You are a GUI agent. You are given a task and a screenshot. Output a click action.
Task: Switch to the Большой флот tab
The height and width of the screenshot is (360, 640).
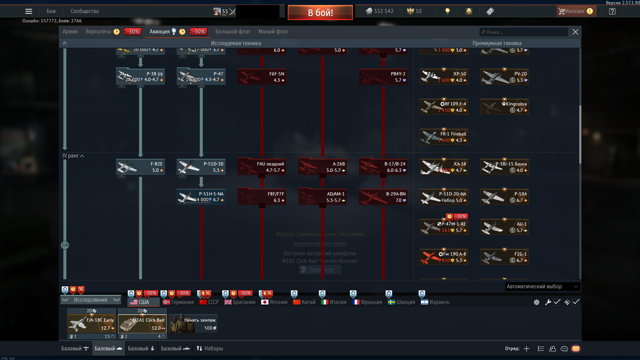(233, 31)
